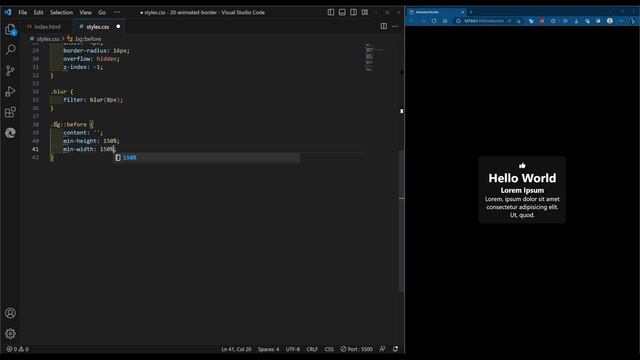Click the Lorem Ipsum subheading in browser
The height and width of the screenshot is (360, 640).
click(522, 190)
